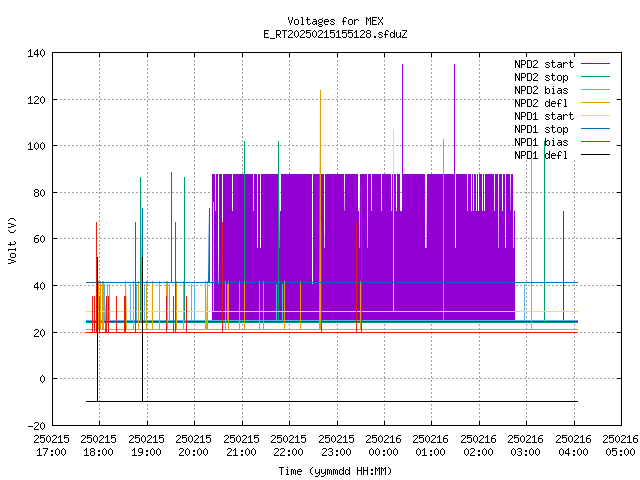Select the 'NPD1 defl' legend label
This screenshot has height=480, width=640.
[541, 155]
